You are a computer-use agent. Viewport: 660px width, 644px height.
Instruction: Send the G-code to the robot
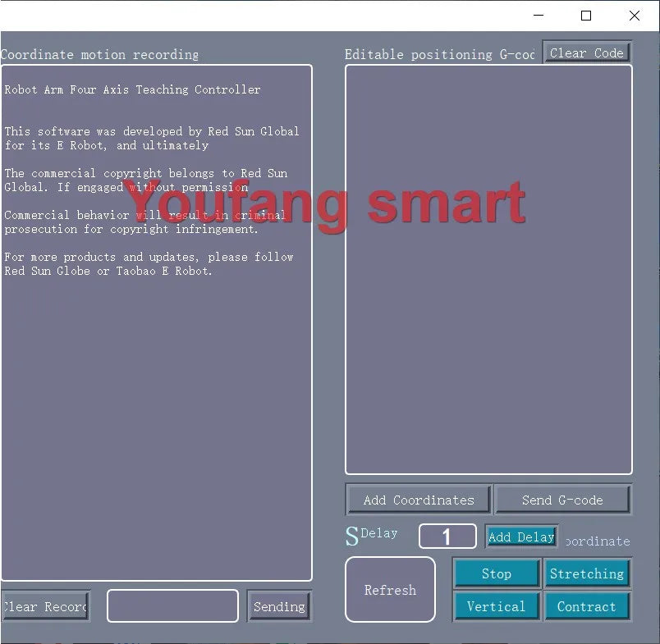click(x=562, y=500)
